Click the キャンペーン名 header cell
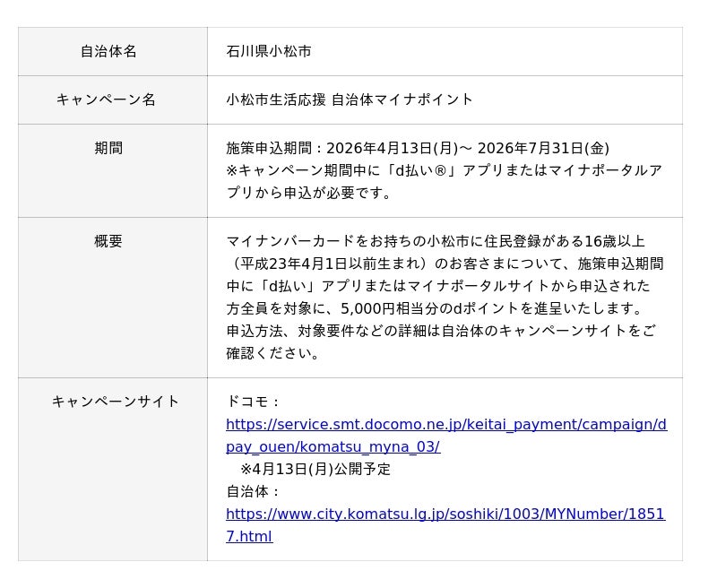The height and width of the screenshot is (588, 717). [106, 99]
